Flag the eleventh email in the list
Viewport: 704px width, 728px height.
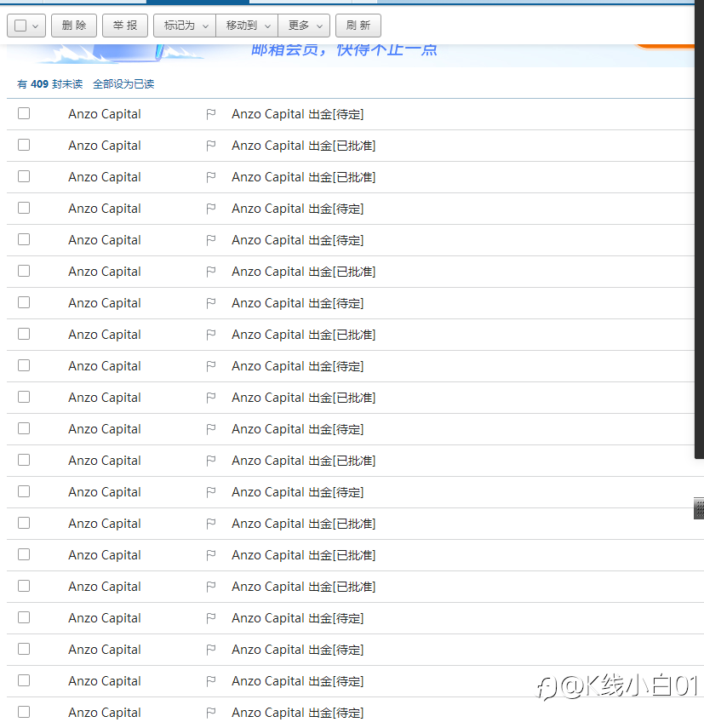coord(211,429)
